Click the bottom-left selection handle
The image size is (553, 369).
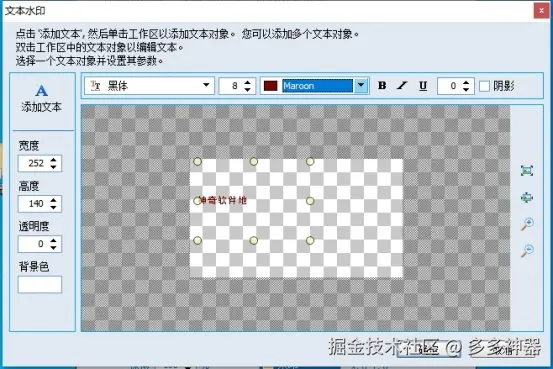[198, 240]
